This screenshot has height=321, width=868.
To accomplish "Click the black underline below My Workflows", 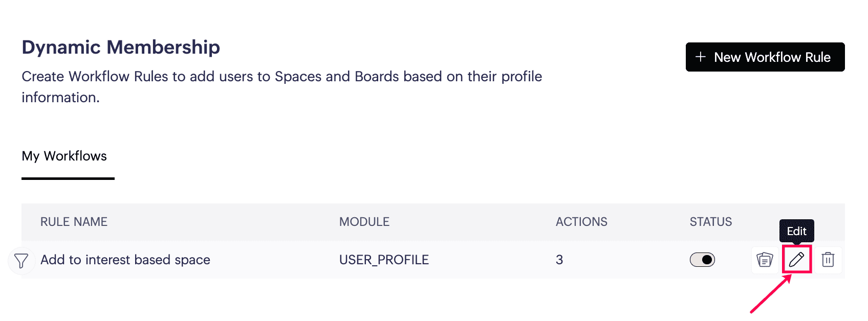I will click(x=68, y=178).
